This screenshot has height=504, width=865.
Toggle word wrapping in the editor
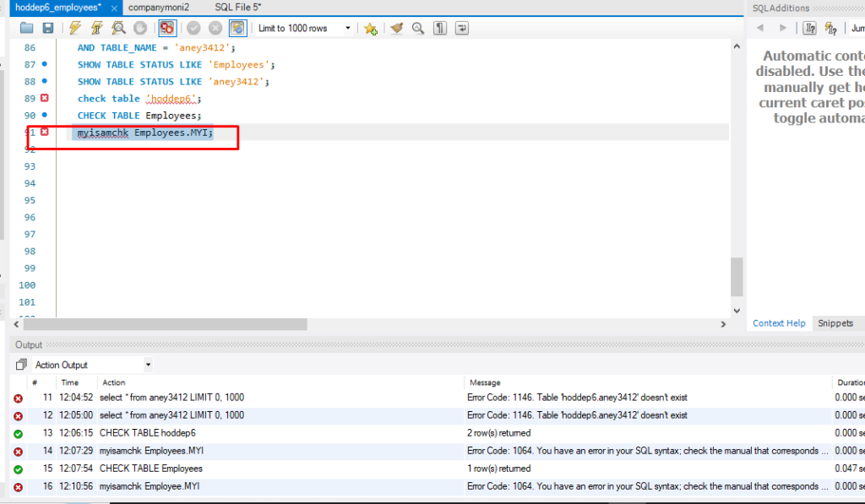(x=462, y=28)
